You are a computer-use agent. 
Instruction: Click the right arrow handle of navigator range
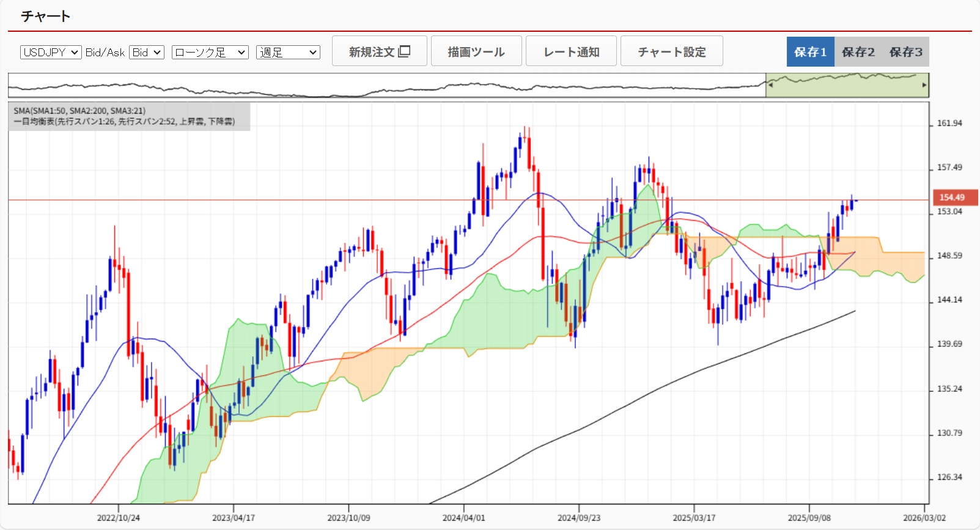tap(924, 86)
